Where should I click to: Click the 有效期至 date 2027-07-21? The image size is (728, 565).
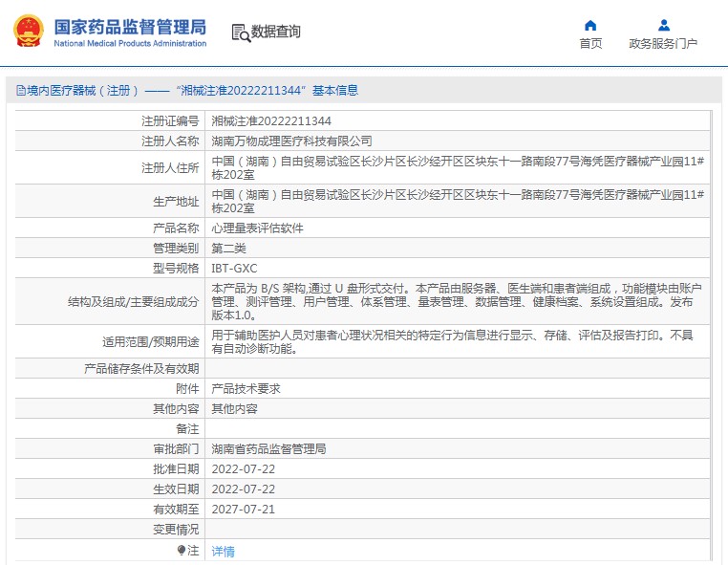[243, 509]
